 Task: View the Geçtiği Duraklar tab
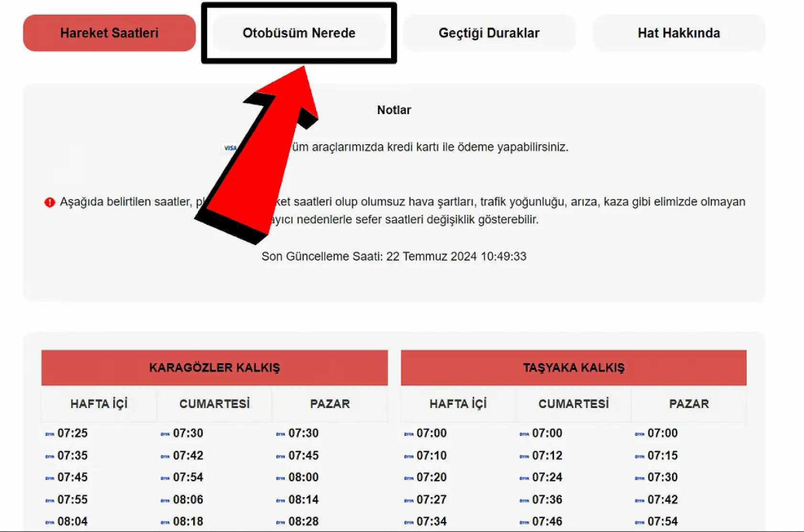(489, 32)
